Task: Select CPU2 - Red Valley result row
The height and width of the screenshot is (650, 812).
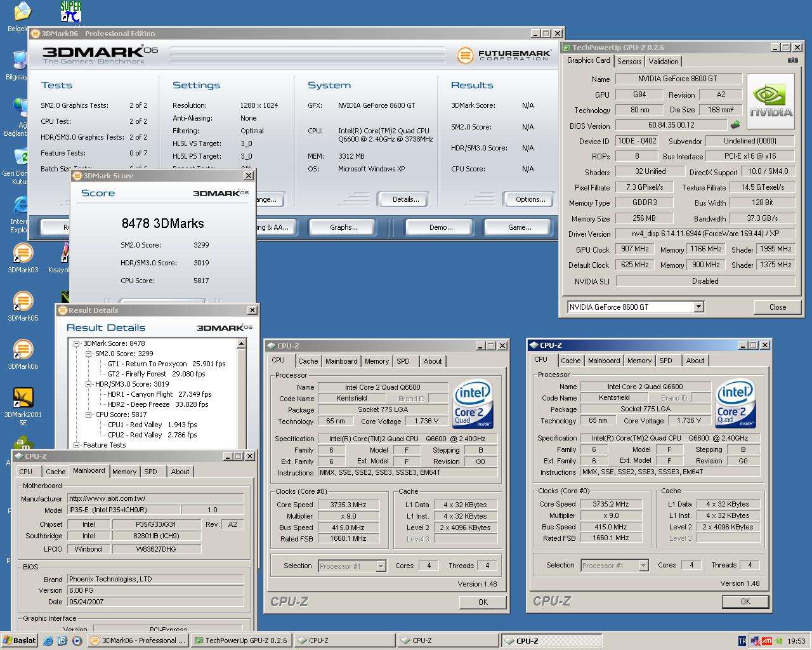Action: point(152,435)
